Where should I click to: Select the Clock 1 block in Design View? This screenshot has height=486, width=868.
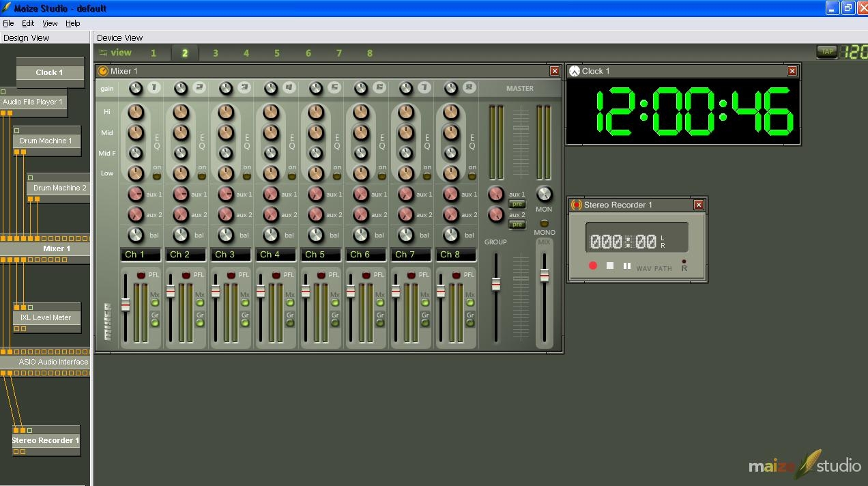click(50, 72)
